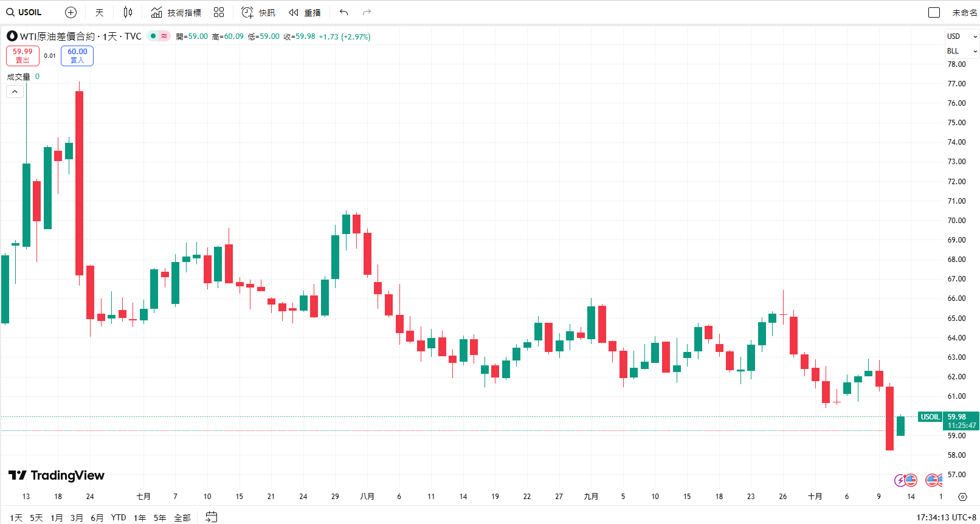
Task: Click the add symbol plus icon
Action: click(71, 12)
